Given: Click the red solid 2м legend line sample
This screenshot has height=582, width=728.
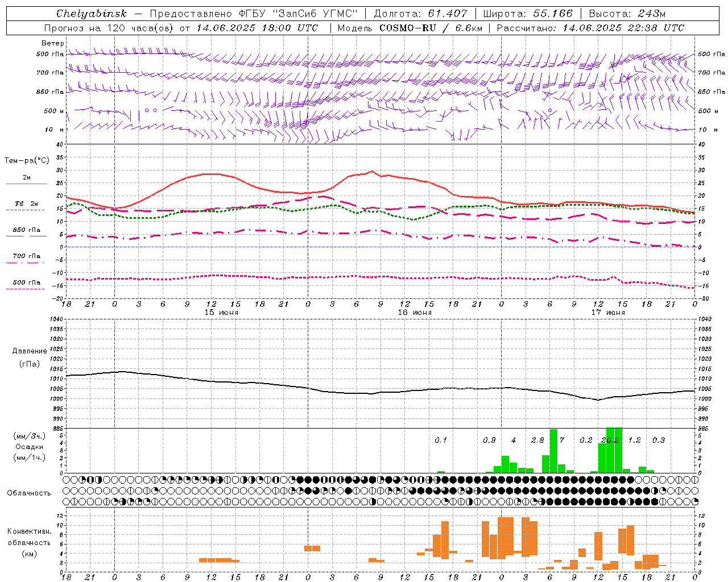Looking at the screenshot, I should coord(26,184).
